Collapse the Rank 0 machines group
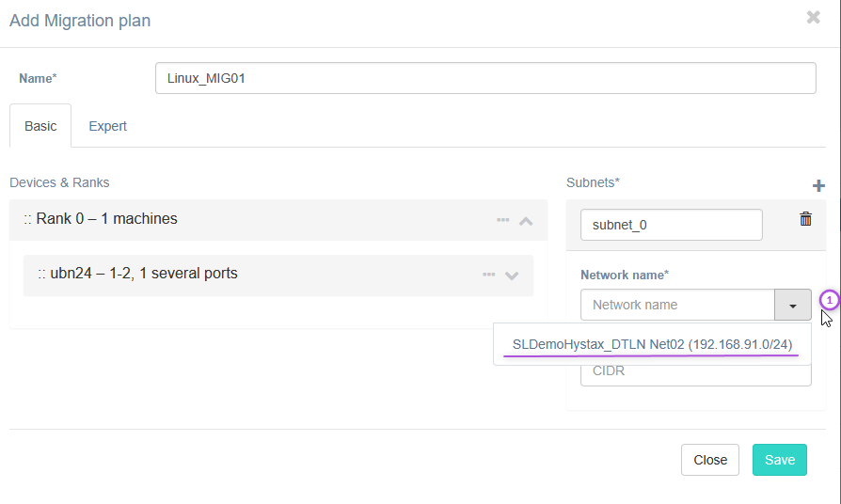The height and width of the screenshot is (504, 841). tap(526, 220)
